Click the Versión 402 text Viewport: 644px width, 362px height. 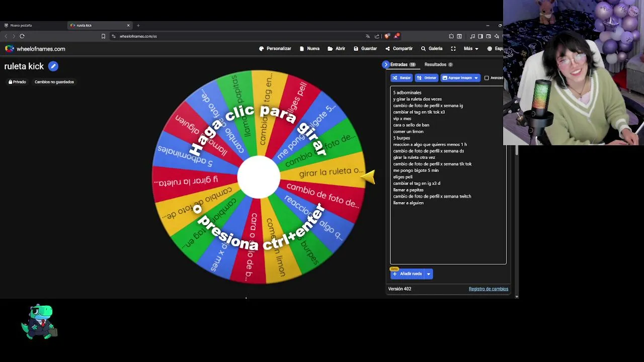[x=399, y=289]
